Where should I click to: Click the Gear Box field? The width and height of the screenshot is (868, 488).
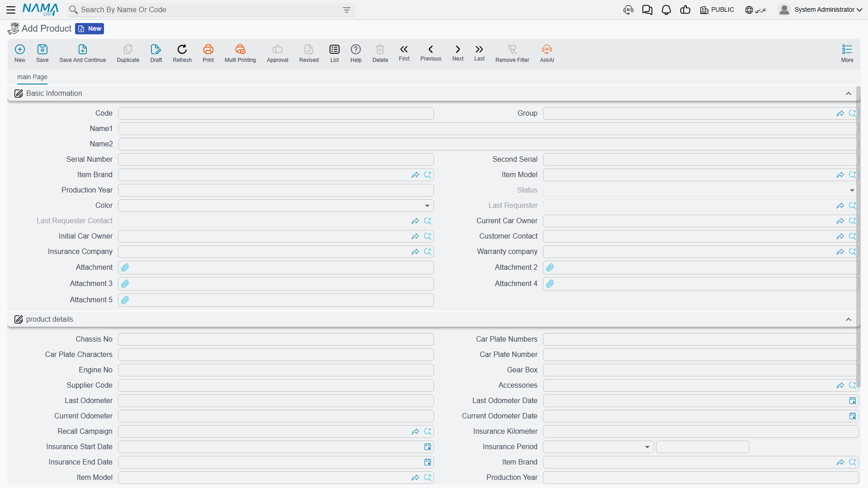tap(701, 370)
